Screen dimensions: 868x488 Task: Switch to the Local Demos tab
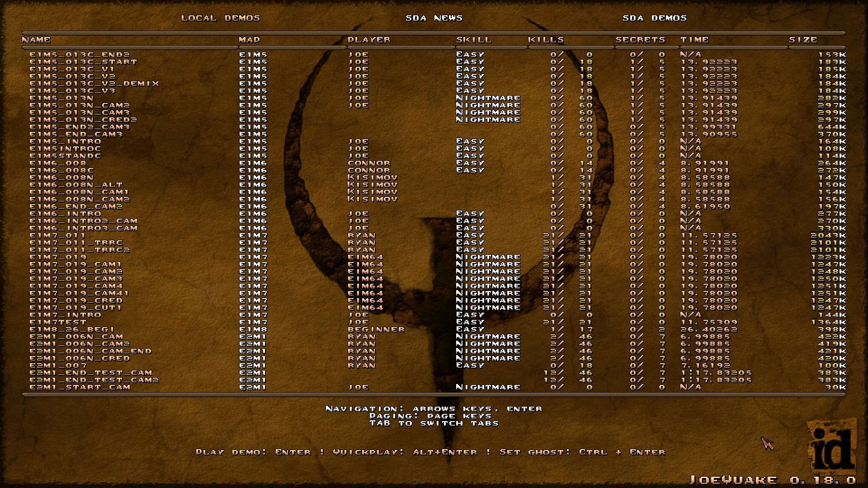click(x=221, y=18)
